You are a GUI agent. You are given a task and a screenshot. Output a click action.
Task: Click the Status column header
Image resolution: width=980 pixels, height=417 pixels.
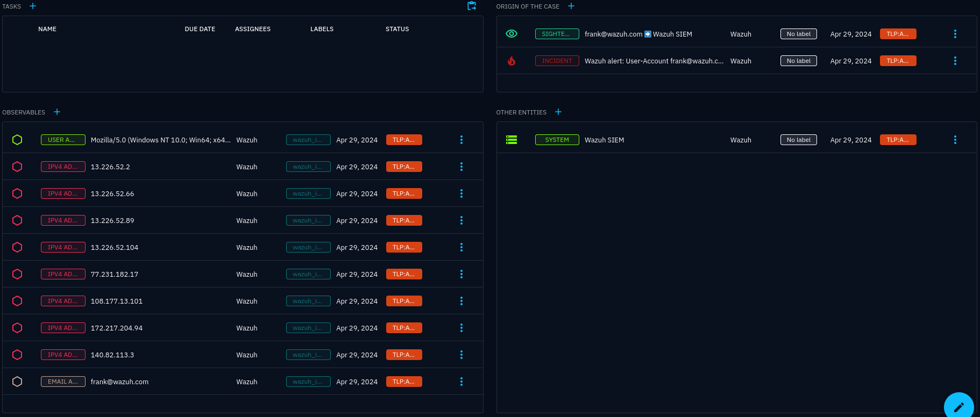click(397, 29)
